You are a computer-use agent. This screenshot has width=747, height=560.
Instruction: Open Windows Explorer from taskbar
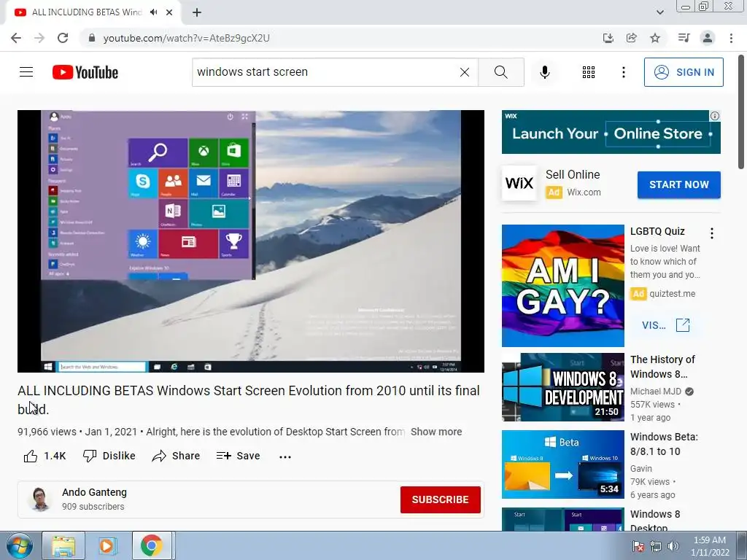click(x=63, y=545)
